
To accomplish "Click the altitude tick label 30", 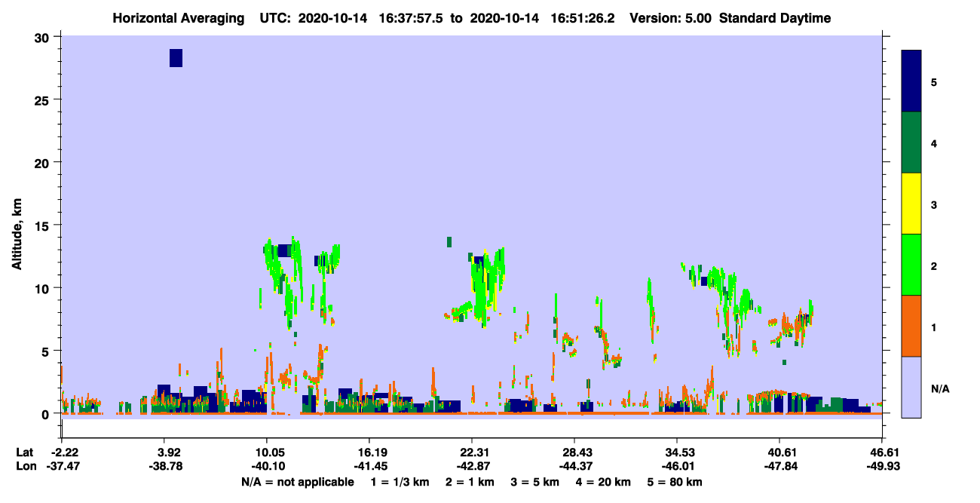I will 43,37.
